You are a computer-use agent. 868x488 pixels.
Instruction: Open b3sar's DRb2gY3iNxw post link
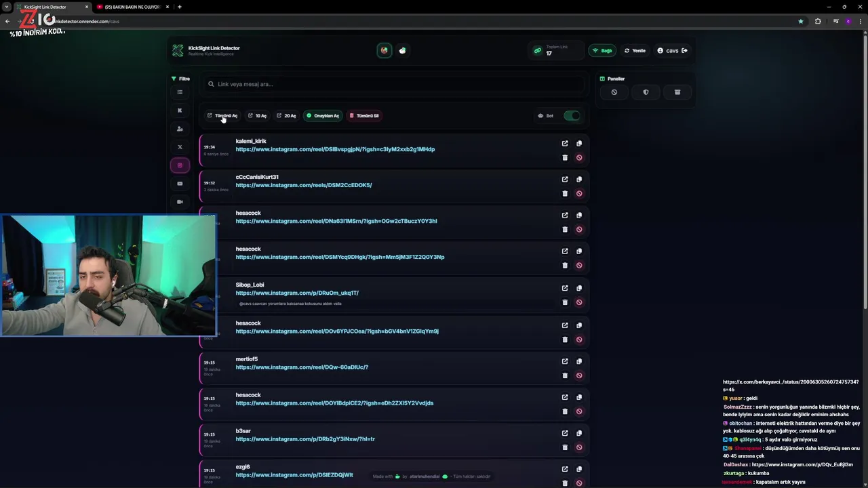tap(305, 439)
